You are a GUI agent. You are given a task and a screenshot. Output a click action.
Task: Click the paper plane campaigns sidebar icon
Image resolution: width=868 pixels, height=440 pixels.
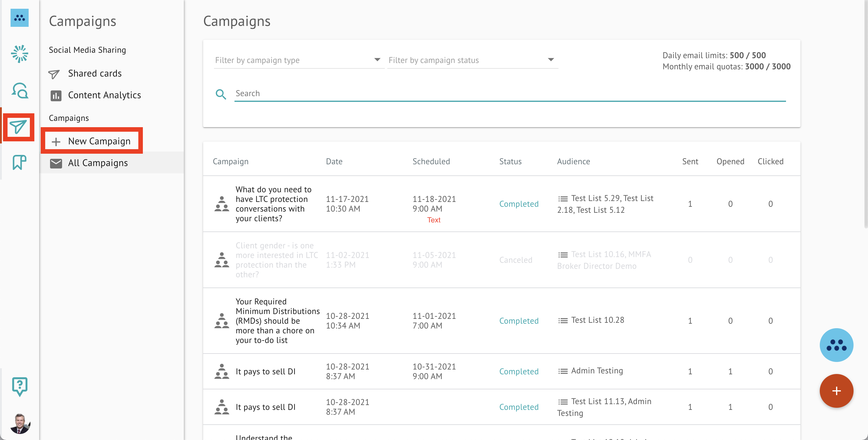click(x=18, y=127)
